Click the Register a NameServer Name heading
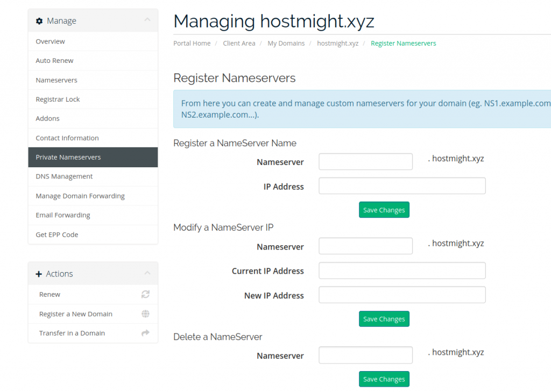This screenshot has height=392, width=551. click(x=235, y=144)
